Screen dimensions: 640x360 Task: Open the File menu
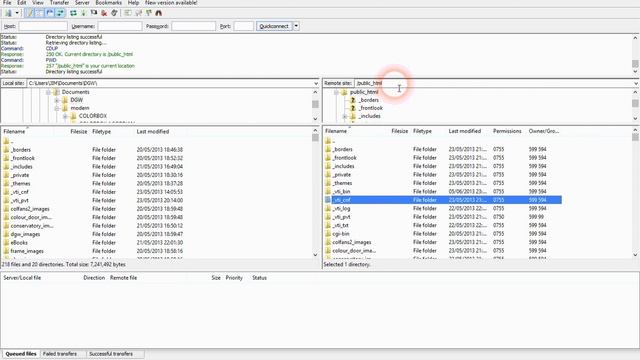click(7, 2)
